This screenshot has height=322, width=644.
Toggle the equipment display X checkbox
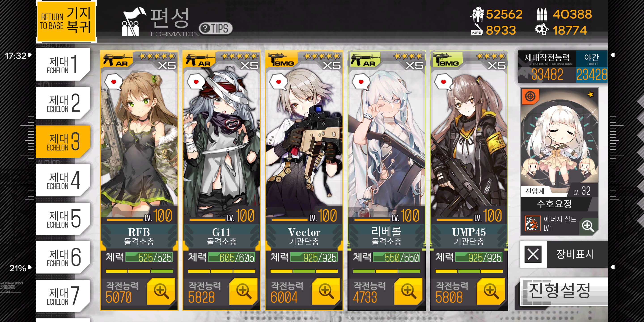(533, 254)
